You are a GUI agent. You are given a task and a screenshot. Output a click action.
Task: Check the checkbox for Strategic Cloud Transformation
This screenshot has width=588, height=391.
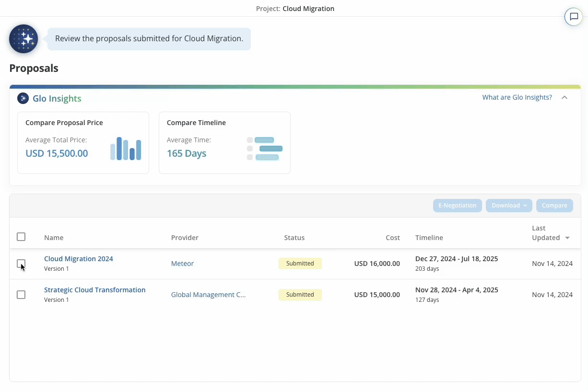[21, 295]
